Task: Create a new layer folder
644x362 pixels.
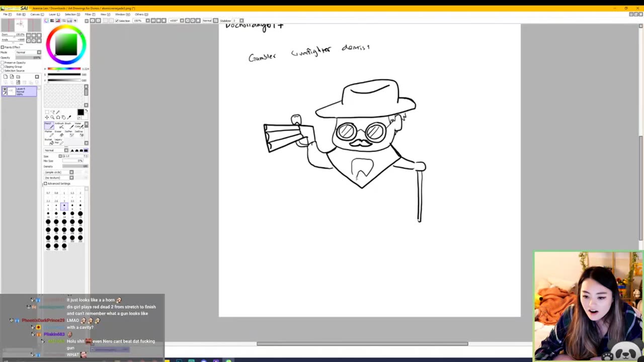Action: (18, 76)
